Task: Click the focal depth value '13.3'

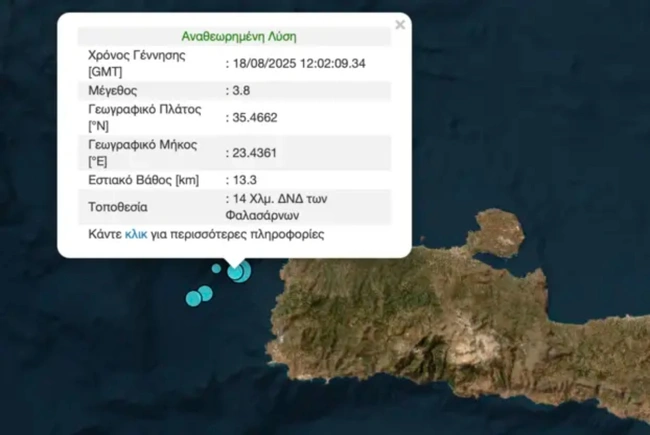Action: pos(245,180)
